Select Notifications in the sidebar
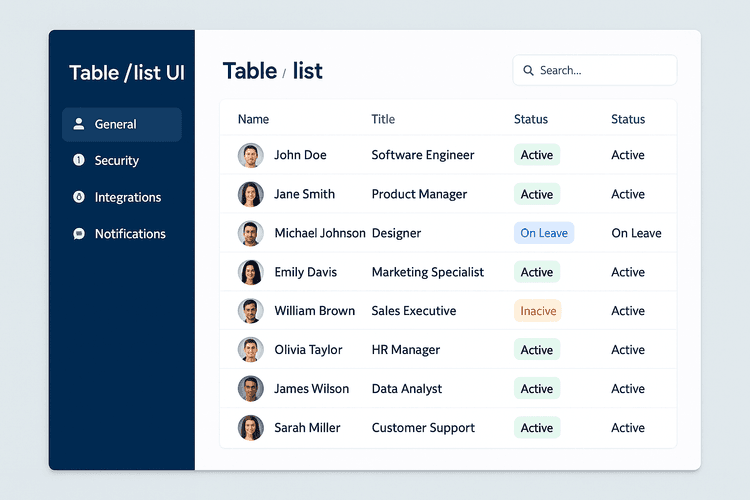Screen dimensions: 750x500 130,234
